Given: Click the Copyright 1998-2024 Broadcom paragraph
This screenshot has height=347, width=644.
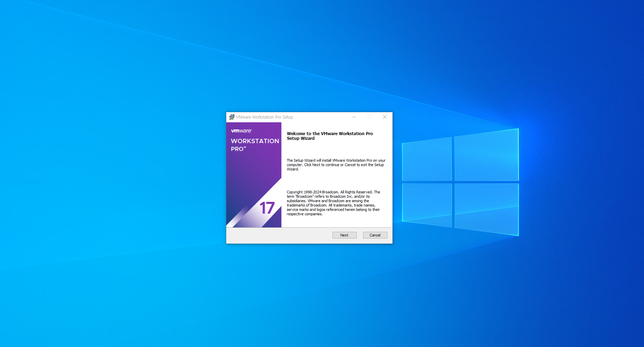Looking at the screenshot, I should 333,203.
